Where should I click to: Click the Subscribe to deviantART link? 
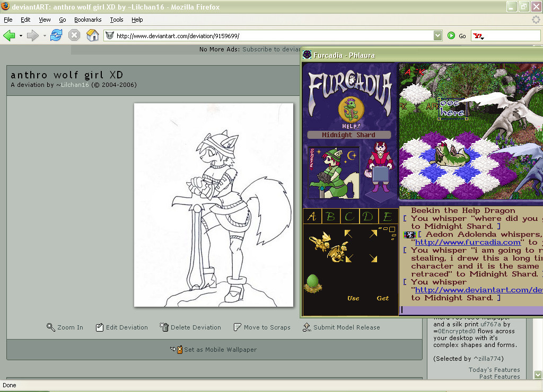tap(271, 49)
